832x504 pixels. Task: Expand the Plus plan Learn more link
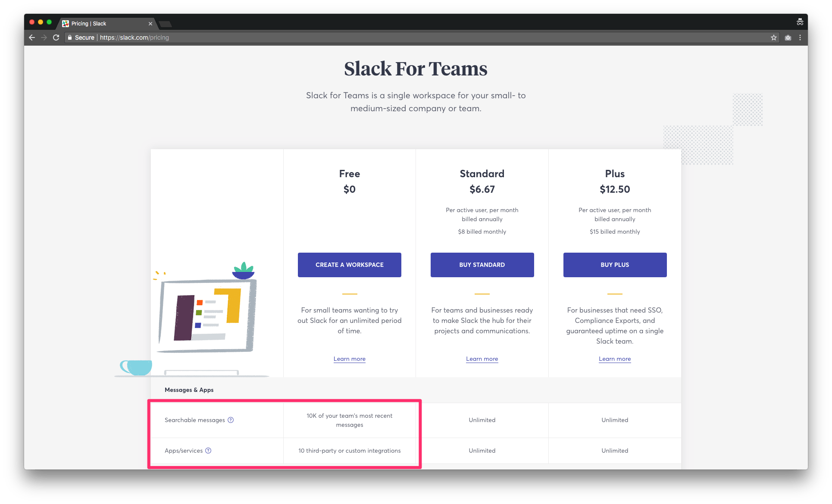pos(614,358)
